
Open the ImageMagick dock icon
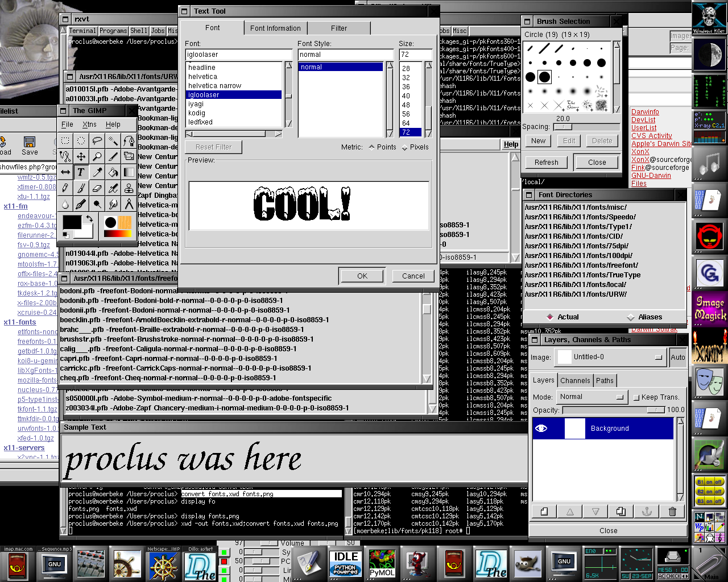710,308
